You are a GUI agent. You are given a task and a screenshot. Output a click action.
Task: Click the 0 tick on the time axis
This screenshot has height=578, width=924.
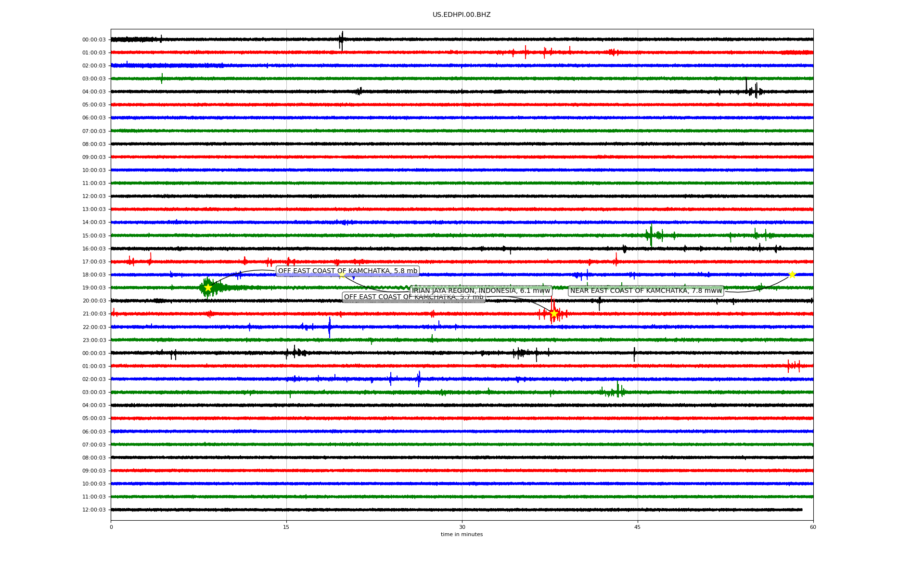pos(111,527)
